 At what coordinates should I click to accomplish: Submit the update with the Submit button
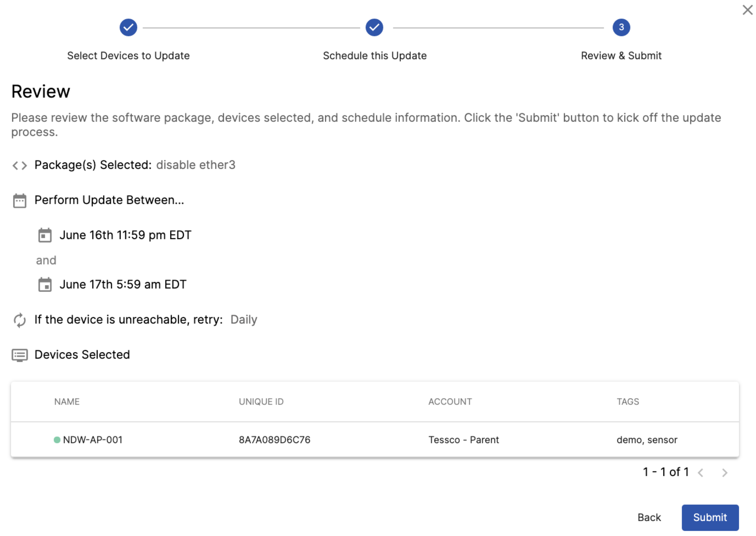pos(710,517)
